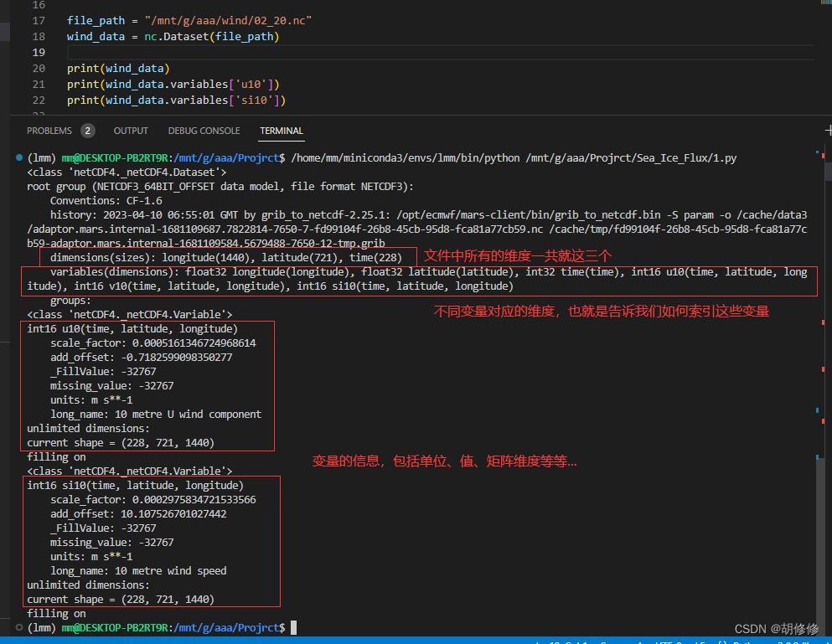
Task: Open the PROBLEMS panel tab
Action: tap(49, 131)
